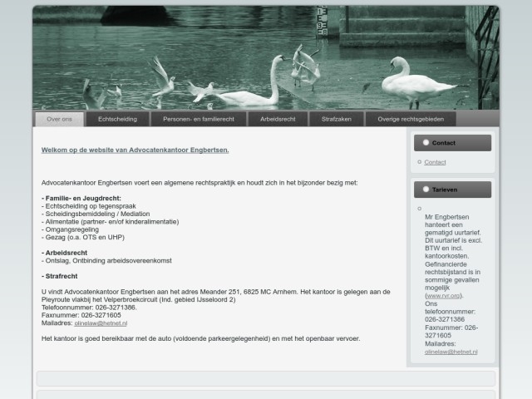Click the bullet icon beside the Contact link

pos(419,162)
